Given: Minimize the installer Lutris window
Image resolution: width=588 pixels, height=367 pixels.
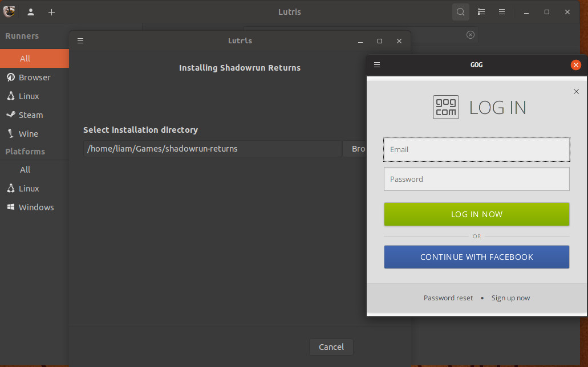Looking at the screenshot, I should tap(360, 41).
